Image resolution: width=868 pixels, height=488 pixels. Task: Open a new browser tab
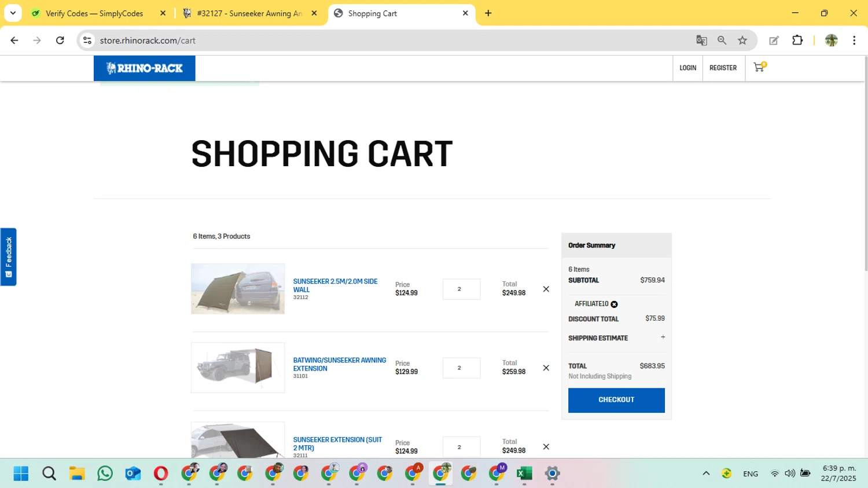tap(488, 13)
